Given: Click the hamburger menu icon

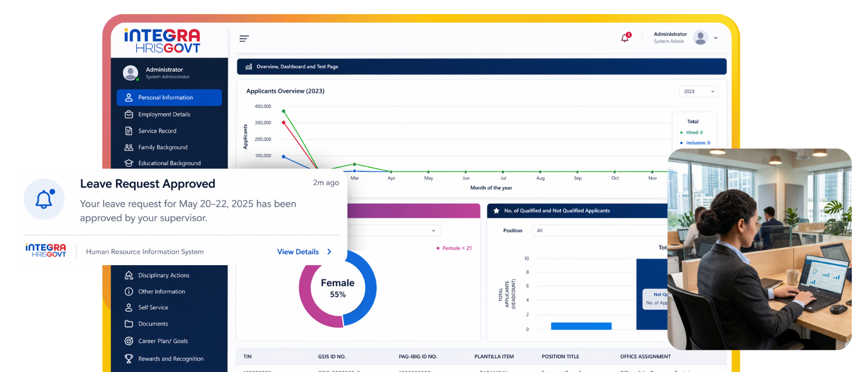Looking at the screenshot, I should [244, 39].
